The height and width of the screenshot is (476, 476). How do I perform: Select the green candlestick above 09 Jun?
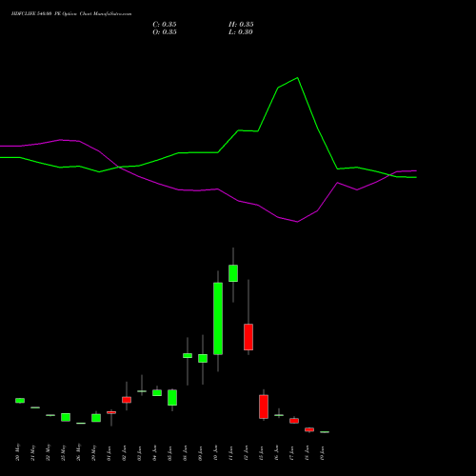pos(203,358)
